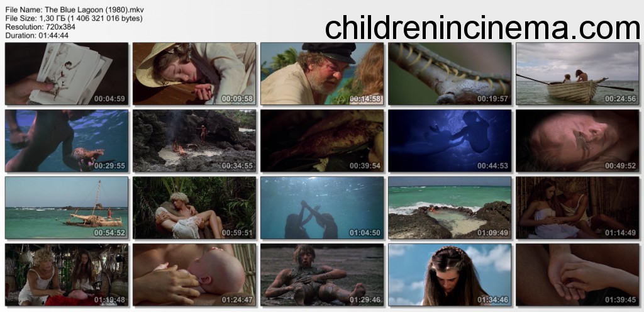This screenshot has height=312, width=644.
Task: Click the thumbnail stamped 00:04:59
Action: point(67,74)
